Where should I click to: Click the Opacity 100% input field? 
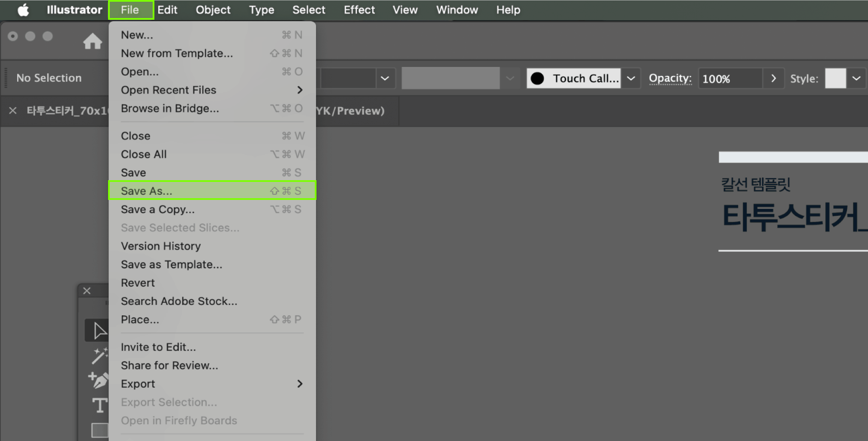pos(730,79)
